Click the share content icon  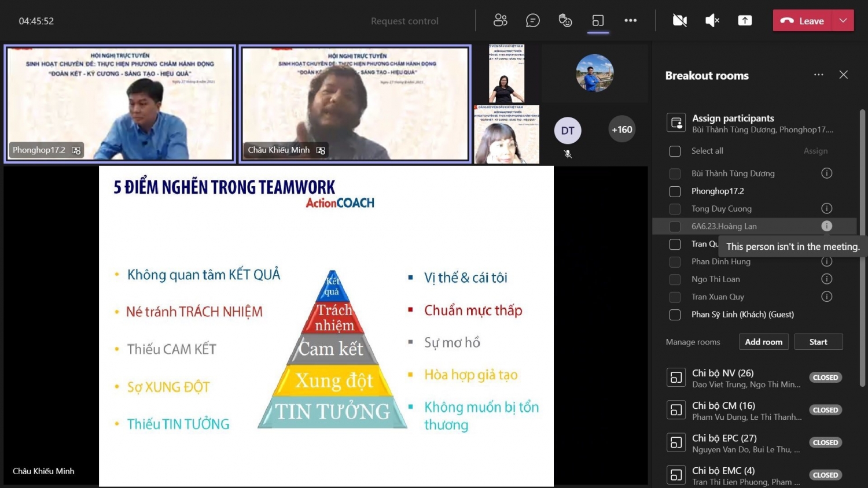click(x=745, y=21)
